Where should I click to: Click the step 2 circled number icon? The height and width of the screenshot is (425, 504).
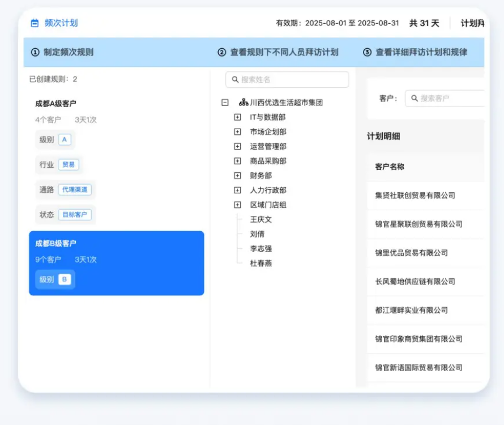pyautogui.click(x=221, y=53)
